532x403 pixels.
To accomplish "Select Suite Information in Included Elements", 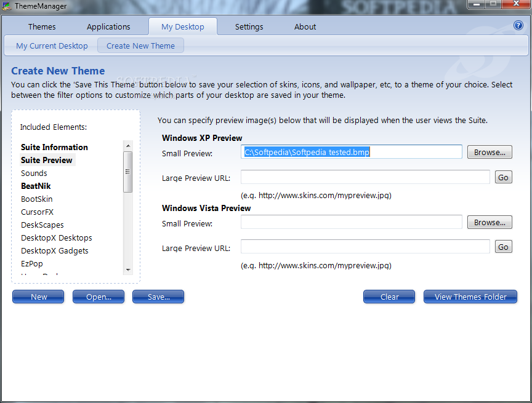I will [54, 147].
